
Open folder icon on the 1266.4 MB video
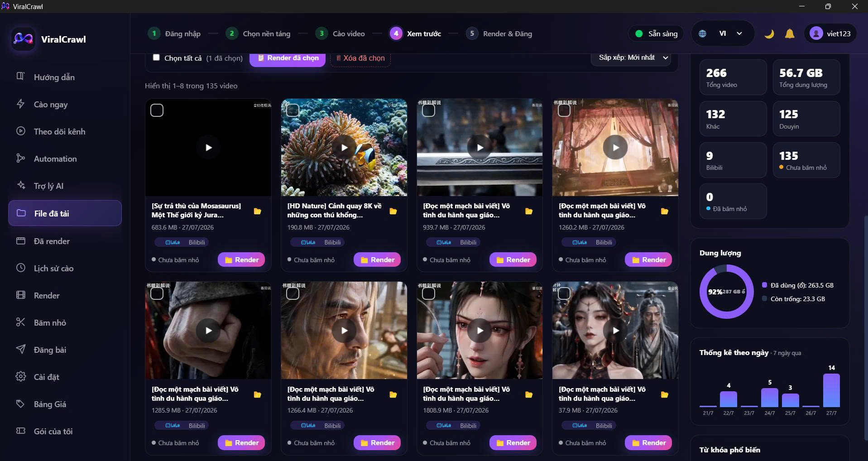(x=393, y=394)
